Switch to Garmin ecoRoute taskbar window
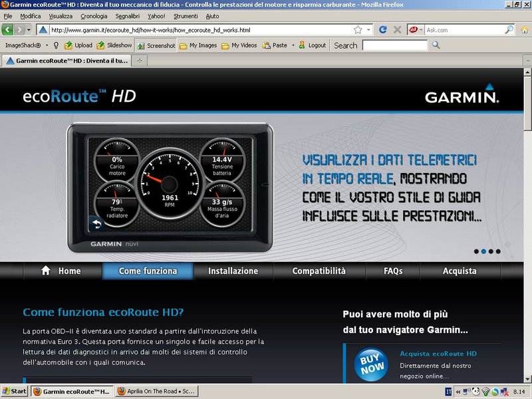The width and height of the screenshot is (532, 399). pos(72,391)
